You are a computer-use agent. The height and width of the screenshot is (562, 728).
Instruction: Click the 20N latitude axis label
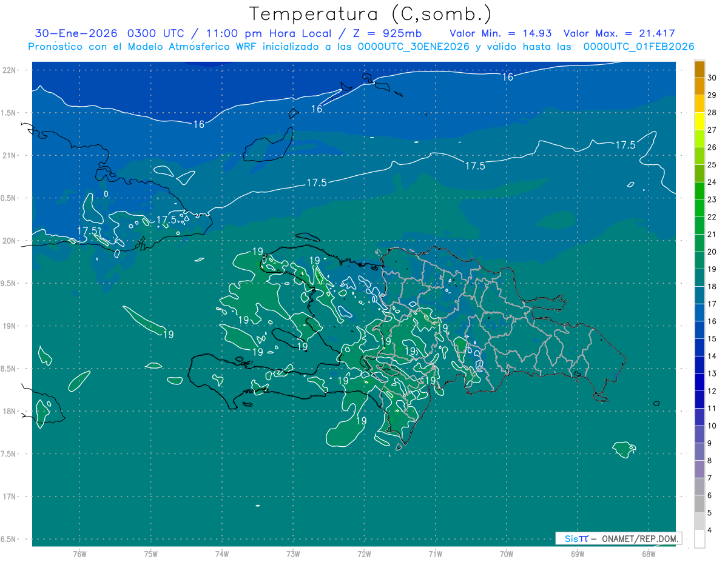[10, 241]
